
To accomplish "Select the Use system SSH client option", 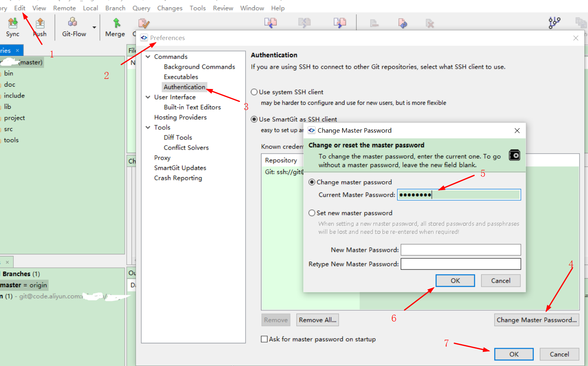I will coord(254,92).
